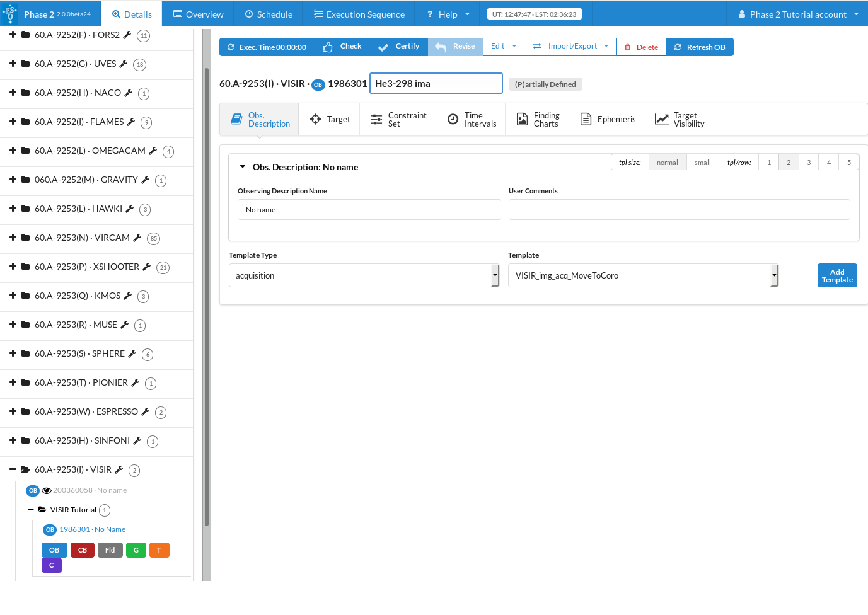The image size is (868, 615).
Task: Click the wrench icon next to FORS2
Action: coord(127,35)
